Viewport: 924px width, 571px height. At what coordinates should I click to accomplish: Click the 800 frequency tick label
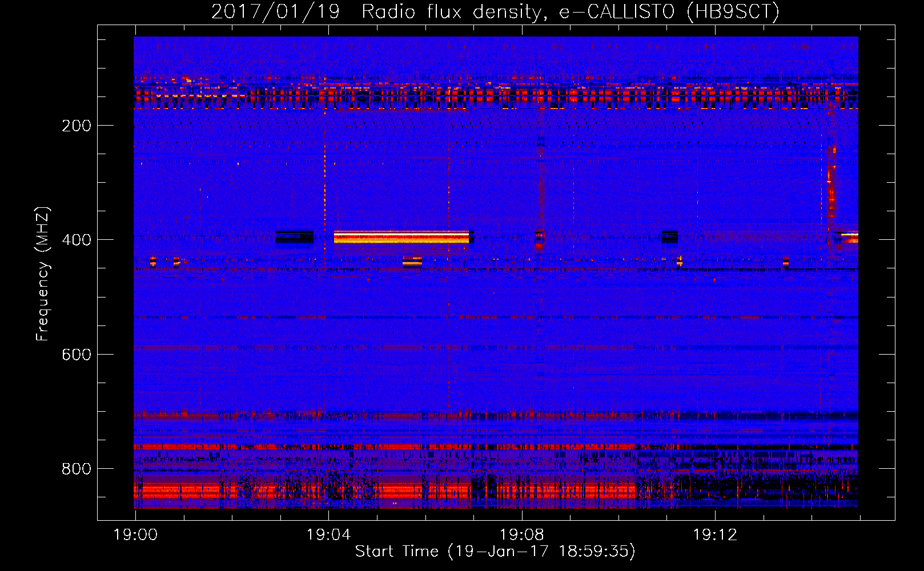tap(77, 469)
